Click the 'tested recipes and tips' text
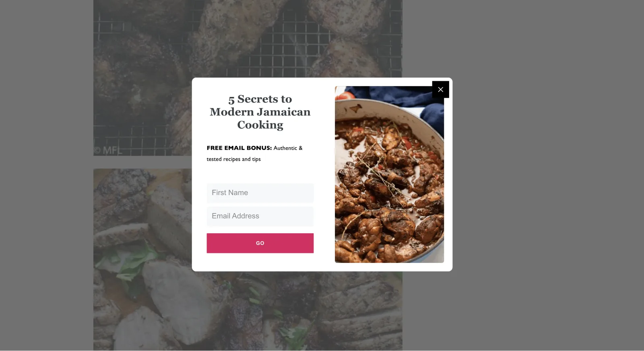 (x=233, y=159)
